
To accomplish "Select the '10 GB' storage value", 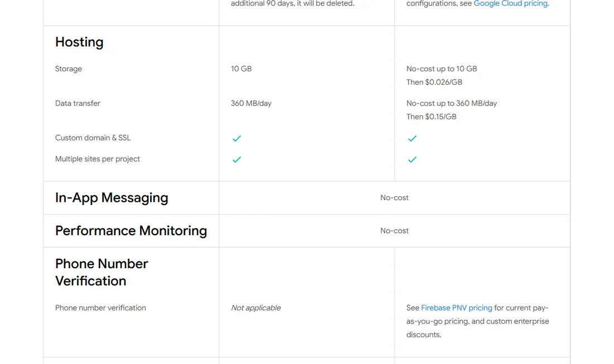I will click(x=241, y=69).
